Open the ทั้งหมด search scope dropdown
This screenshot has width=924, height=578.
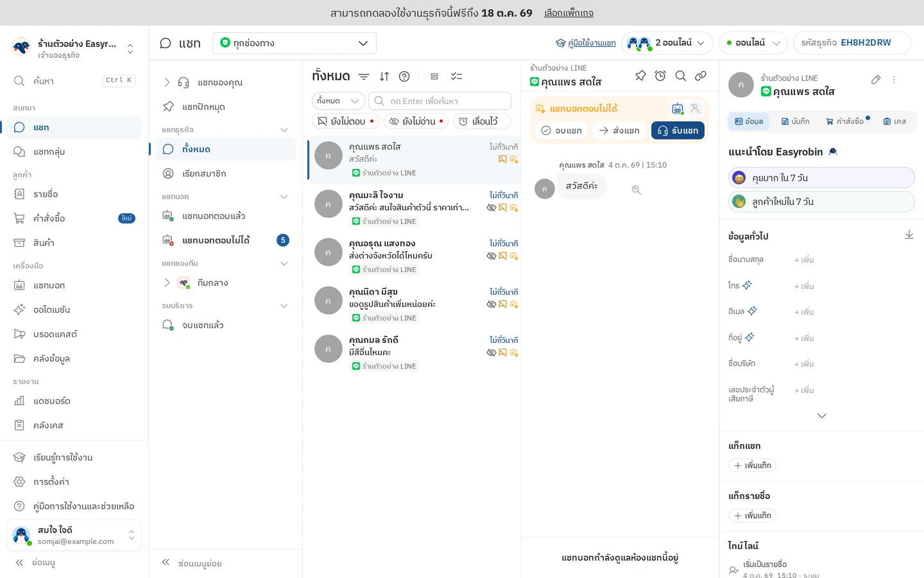[x=339, y=101]
